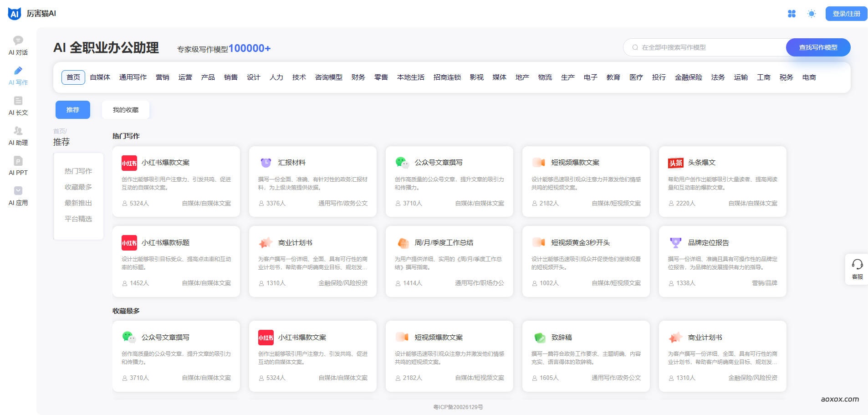
Task: Jump to 收藏最多 in the left list
Action: (x=78, y=187)
